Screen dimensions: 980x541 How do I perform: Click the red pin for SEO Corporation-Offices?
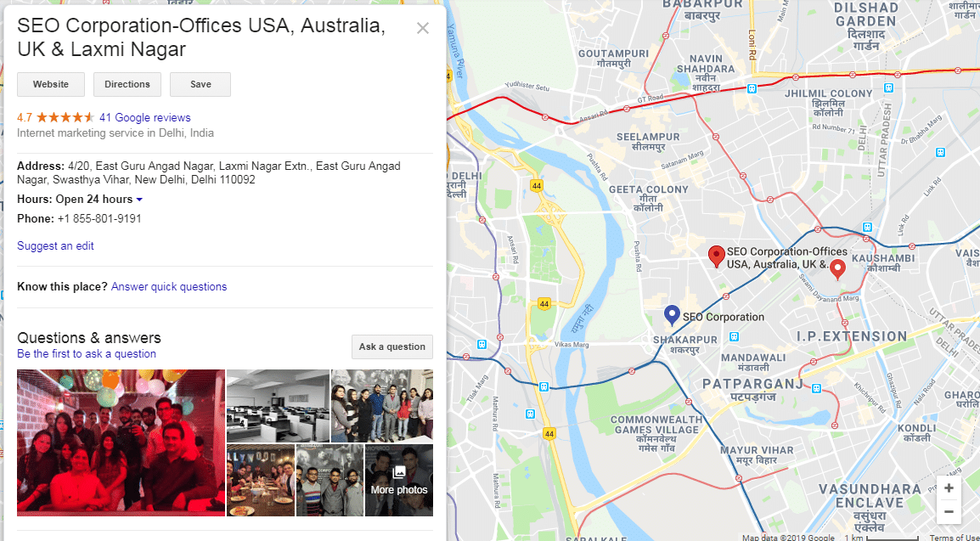(x=716, y=256)
